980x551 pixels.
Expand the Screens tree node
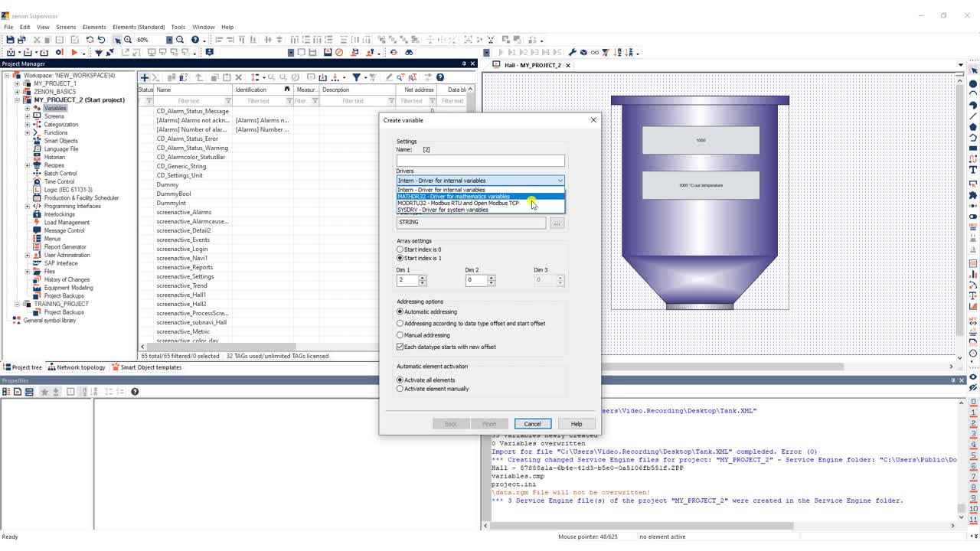pos(28,116)
